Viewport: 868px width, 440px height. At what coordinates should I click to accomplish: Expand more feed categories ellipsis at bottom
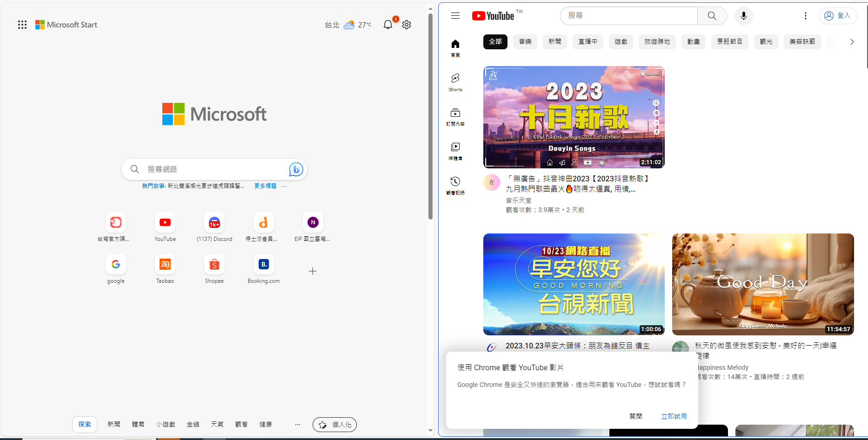click(298, 424)
